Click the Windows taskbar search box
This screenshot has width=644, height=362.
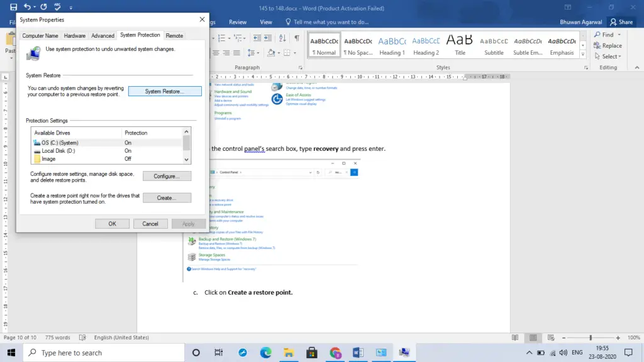pos(104,353)
